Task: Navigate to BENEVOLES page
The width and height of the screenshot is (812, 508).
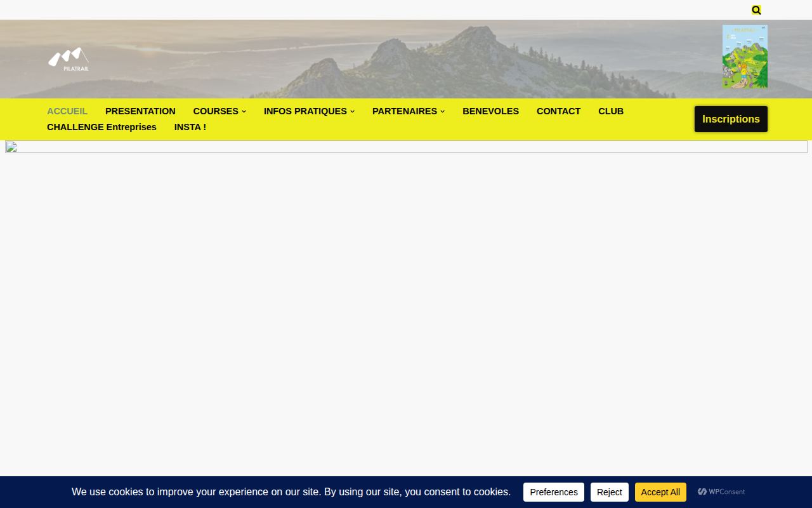Action: [490, 111]
